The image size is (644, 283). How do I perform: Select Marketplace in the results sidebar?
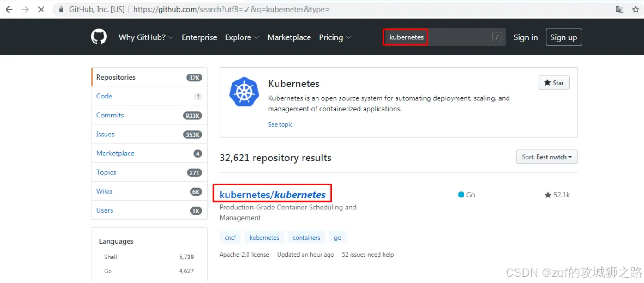[149, 153]
